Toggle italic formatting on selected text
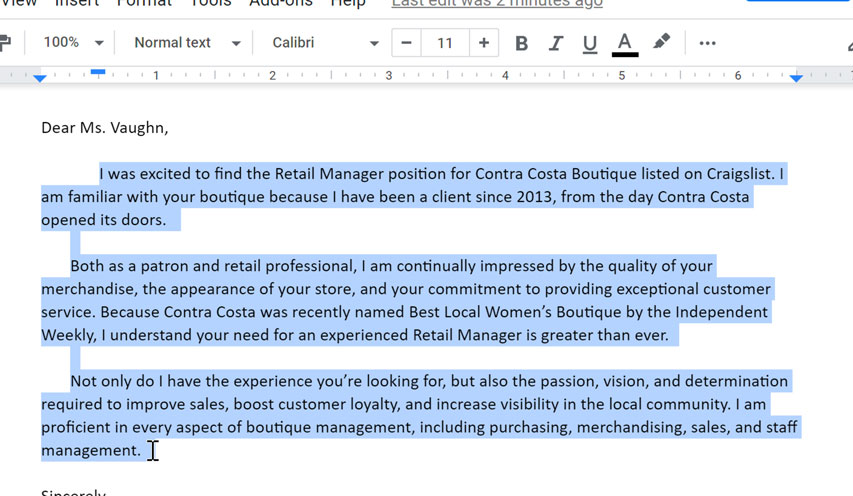Image resolution: width=853 pixels, height=496 pixels. coord(555,43)
